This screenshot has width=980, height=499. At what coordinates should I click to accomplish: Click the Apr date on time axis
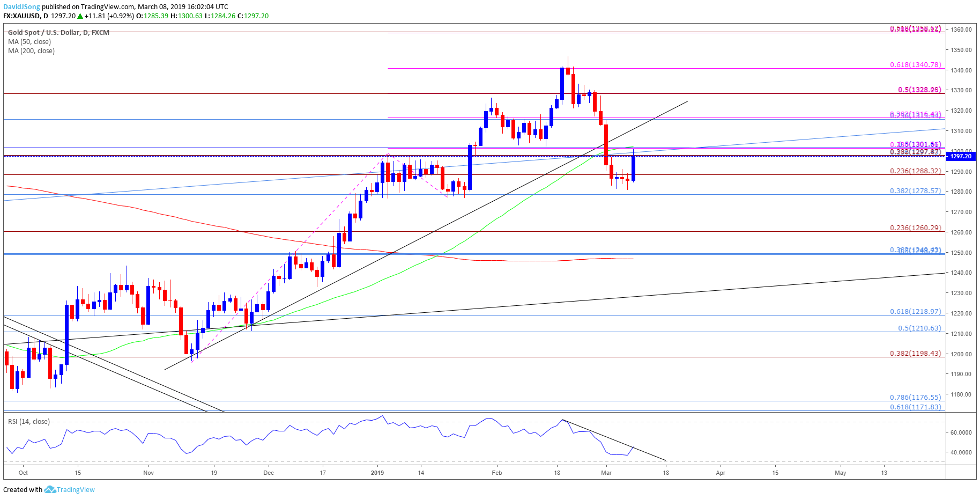point(721,473)
